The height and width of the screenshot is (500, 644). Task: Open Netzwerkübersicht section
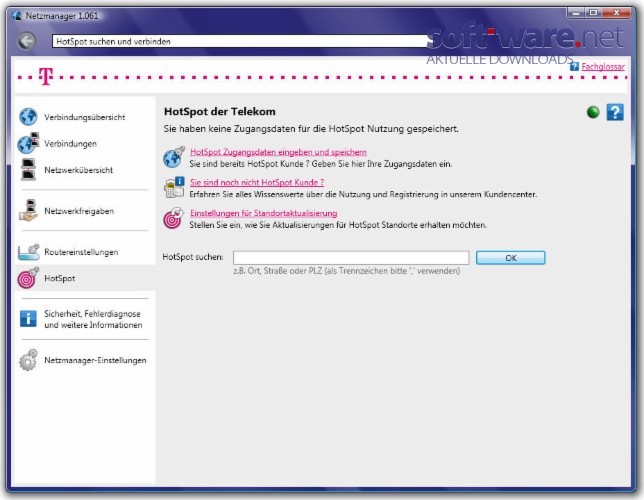[x=78, y=170]
